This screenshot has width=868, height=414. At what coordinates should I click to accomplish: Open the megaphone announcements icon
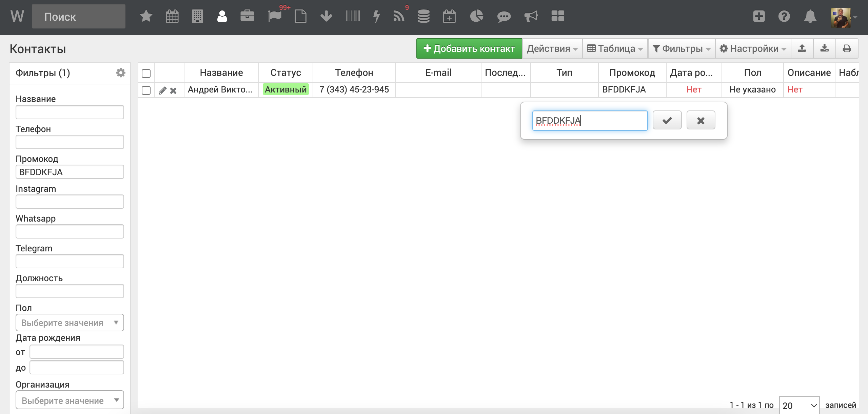point(531,16)
